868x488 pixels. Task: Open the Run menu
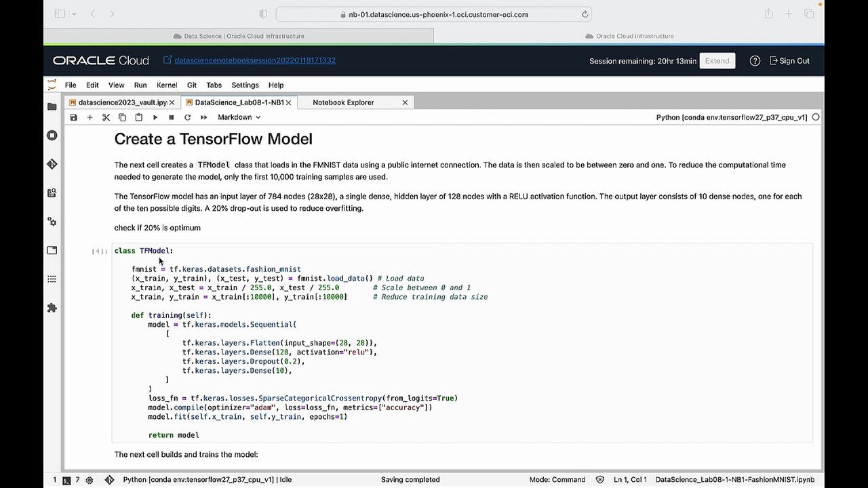[140, 85]
